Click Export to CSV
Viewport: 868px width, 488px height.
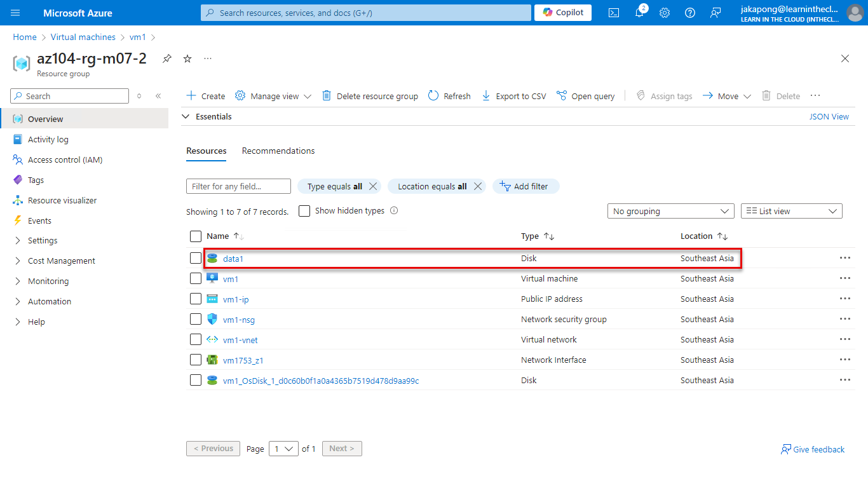[x=513, y=96]
